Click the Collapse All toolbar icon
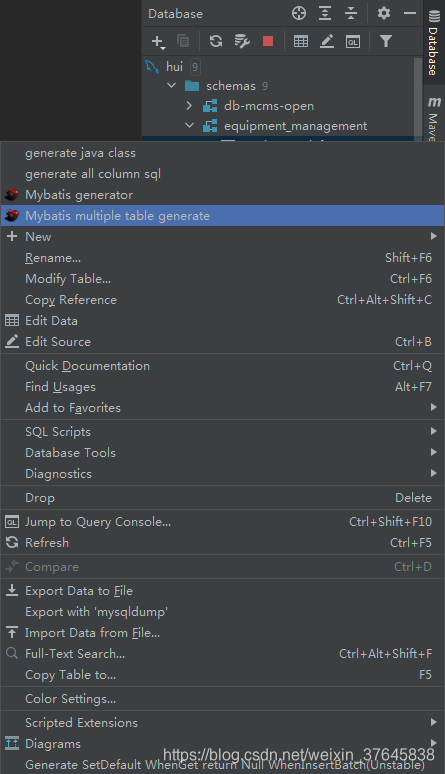Image resolution: width=445 pixels, height=774 pixels. 351,13
